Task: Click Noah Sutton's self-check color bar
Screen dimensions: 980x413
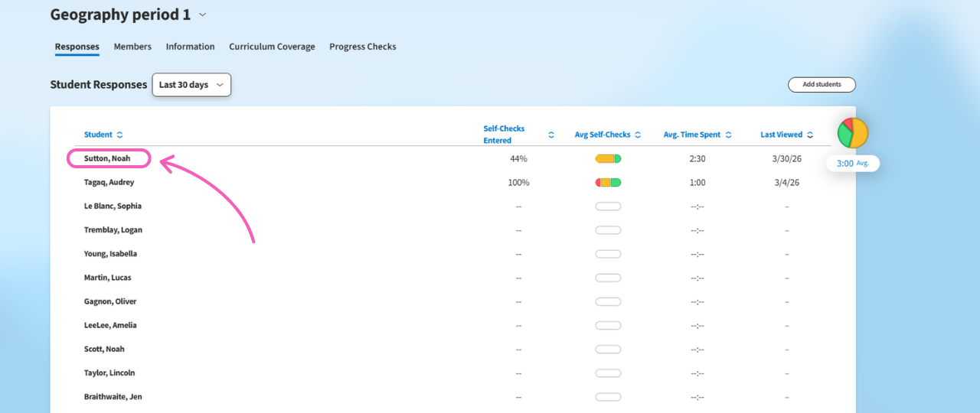Action: tap(608, 158)
